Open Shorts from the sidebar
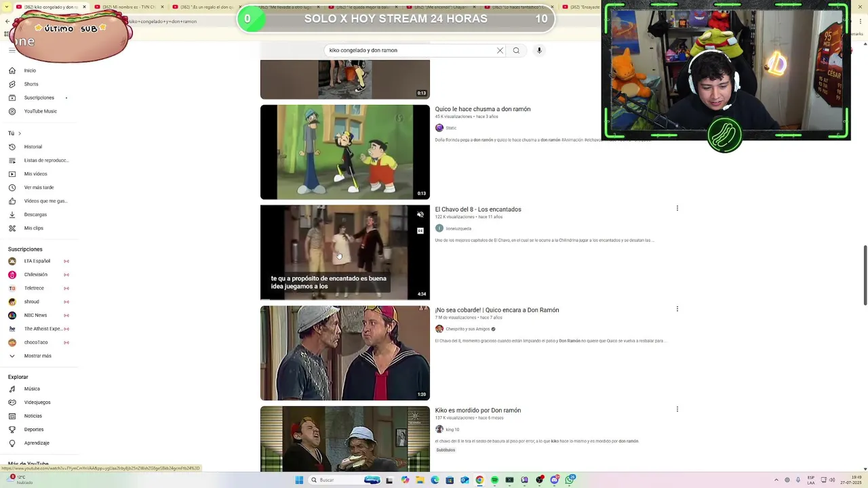 [x=31, y=84]
